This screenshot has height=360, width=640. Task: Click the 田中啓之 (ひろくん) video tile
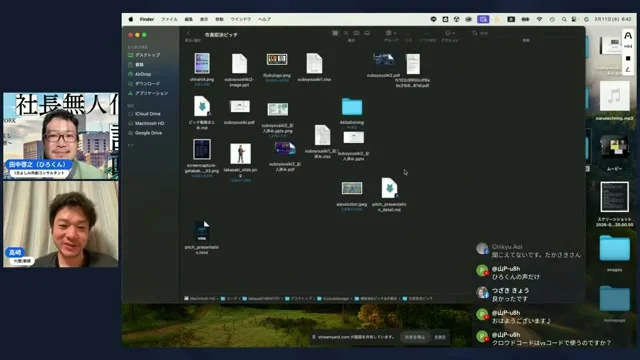[61, 136]
